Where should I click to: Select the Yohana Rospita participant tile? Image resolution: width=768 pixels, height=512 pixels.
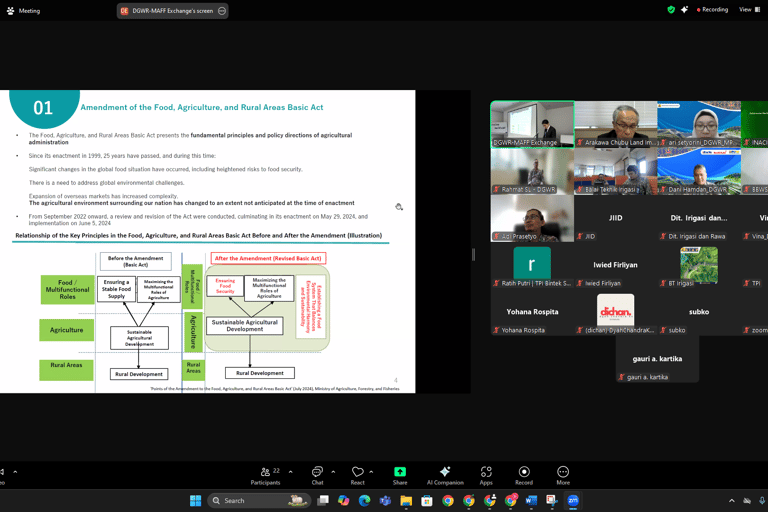click(x=532, y=312)
